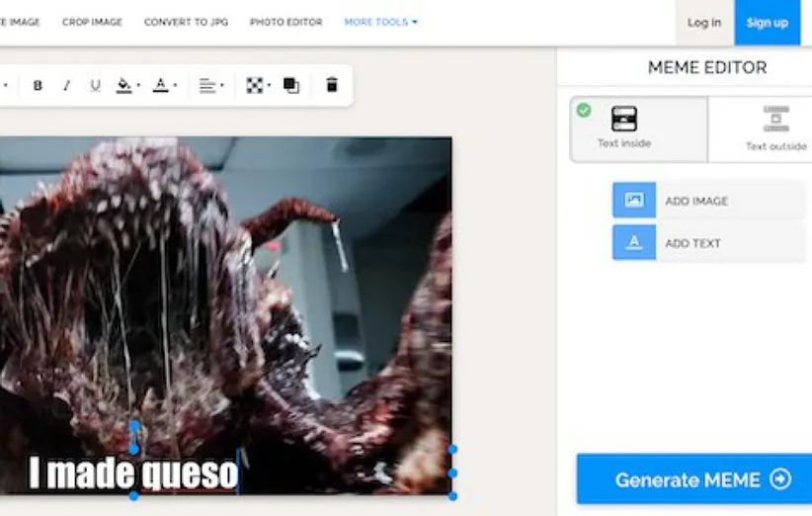Click the text alignment lines icon
This screenshot has width=812, height=516.
(x=207, y=86)
